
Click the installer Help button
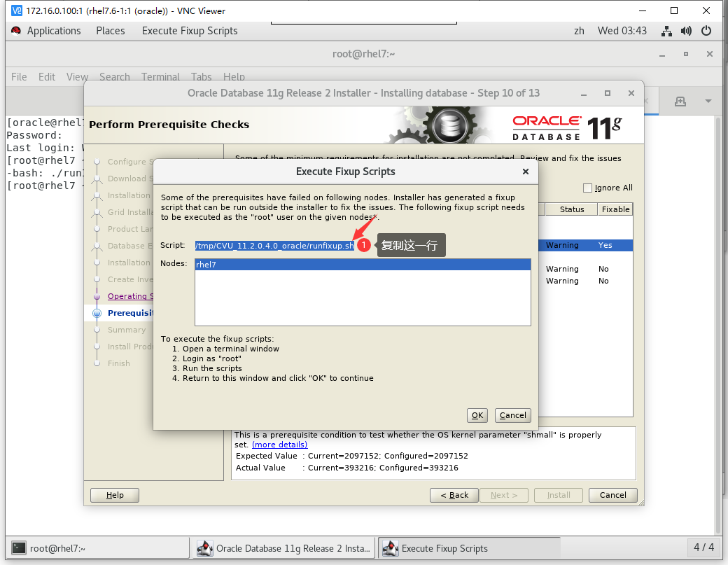[x=115, y=495]
